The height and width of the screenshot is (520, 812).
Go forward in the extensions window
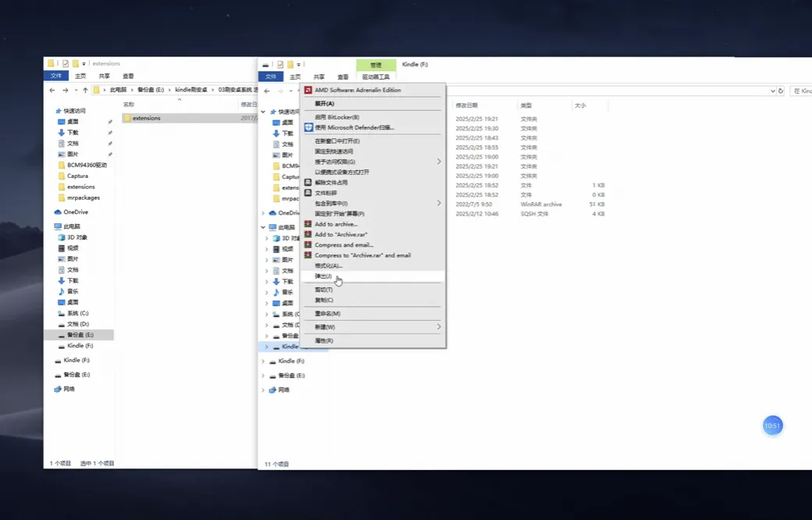point(66,90)
